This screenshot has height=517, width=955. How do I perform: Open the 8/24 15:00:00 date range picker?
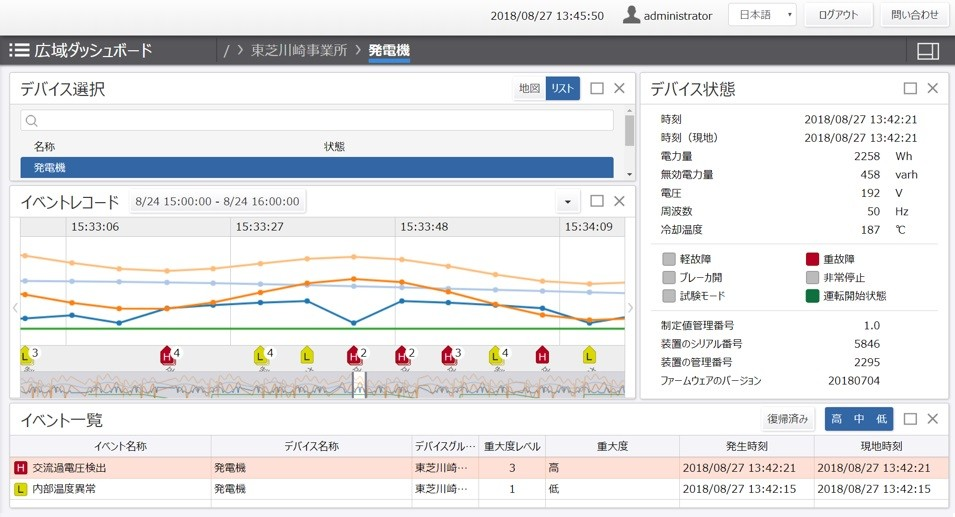point(217,202)
